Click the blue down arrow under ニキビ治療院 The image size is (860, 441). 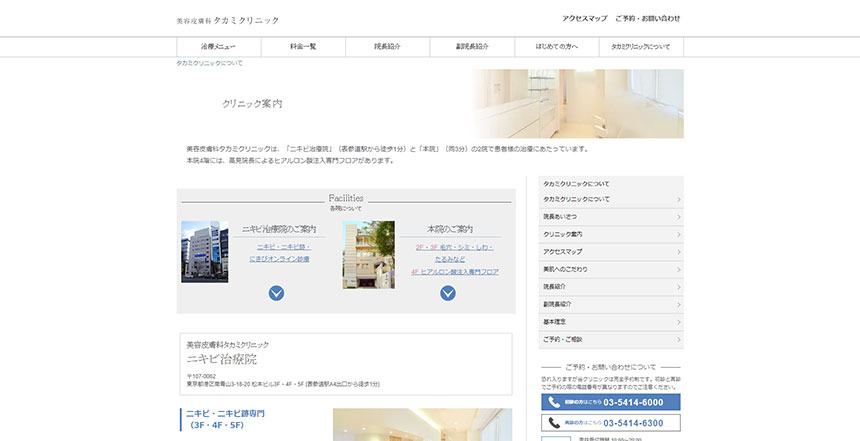[276, 293]
